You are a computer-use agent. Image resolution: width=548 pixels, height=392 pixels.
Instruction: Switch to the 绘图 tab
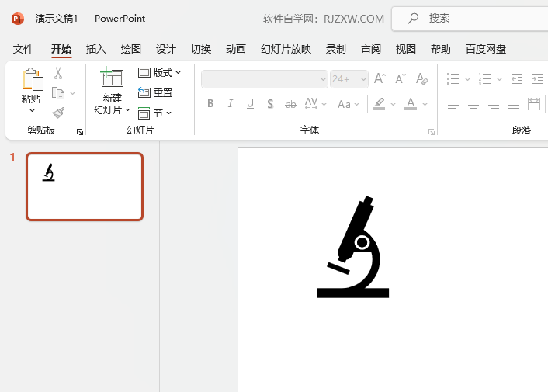click(x=130, y=49)
